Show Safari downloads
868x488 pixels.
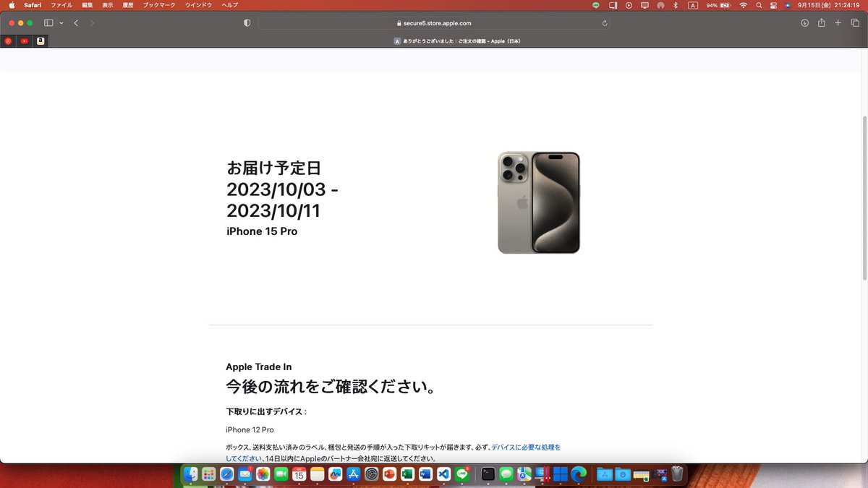coord(804,23)
